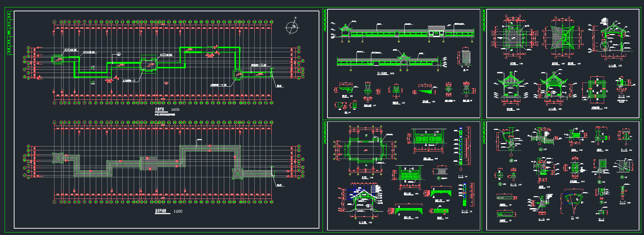Select the triangular bracket detail in the elevation sheet
This screenshot has height=235, width=644.
[x=427, y=91]
